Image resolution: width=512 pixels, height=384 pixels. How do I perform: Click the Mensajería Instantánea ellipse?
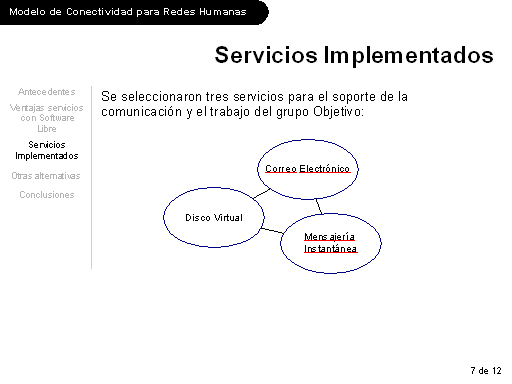tap(331, 243)
